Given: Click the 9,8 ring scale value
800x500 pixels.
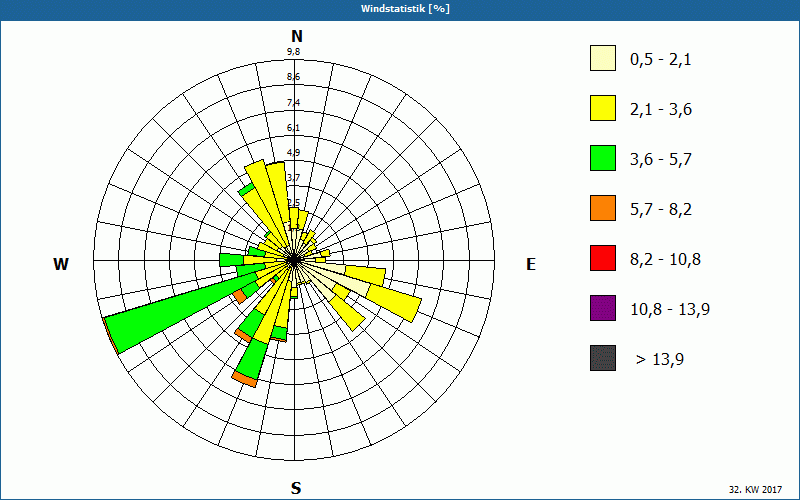Looking at the screenshot, I should [293, 52].
